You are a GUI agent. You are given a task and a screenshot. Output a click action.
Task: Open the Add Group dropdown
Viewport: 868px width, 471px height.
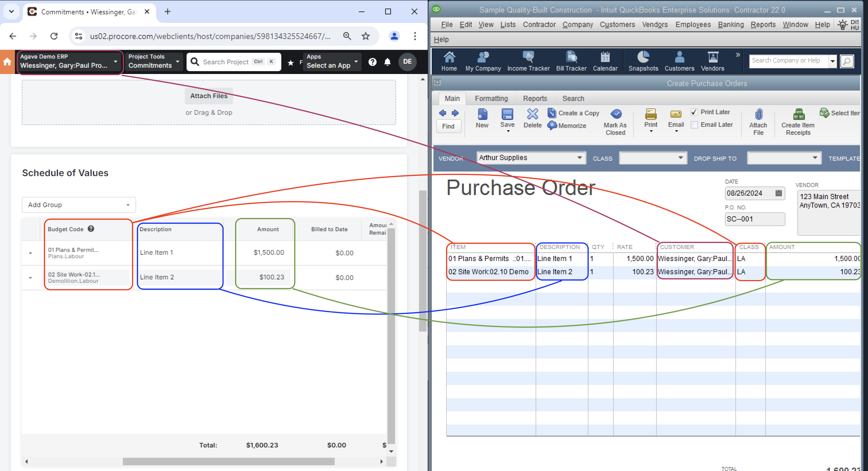click(x=79, y=205)
